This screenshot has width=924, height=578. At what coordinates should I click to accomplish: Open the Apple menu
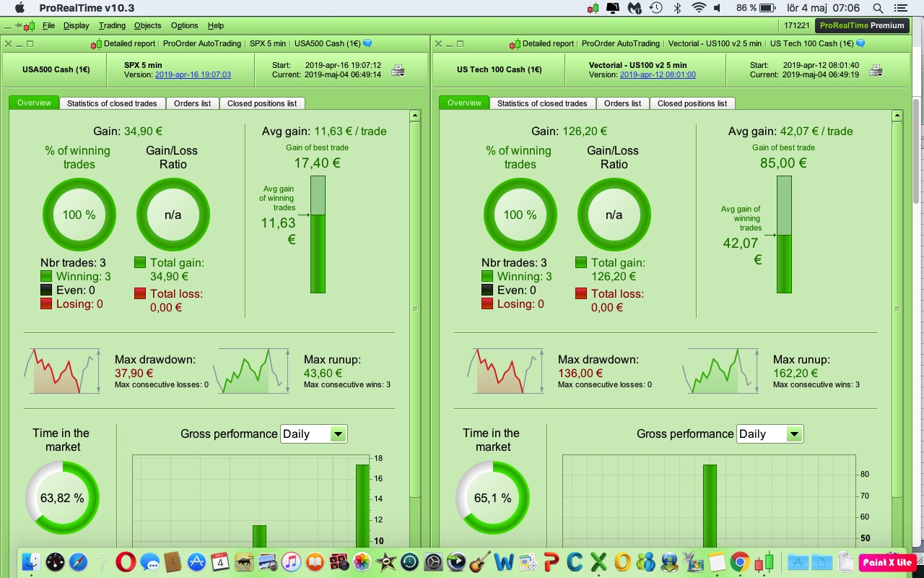click(x=19, y=8)
